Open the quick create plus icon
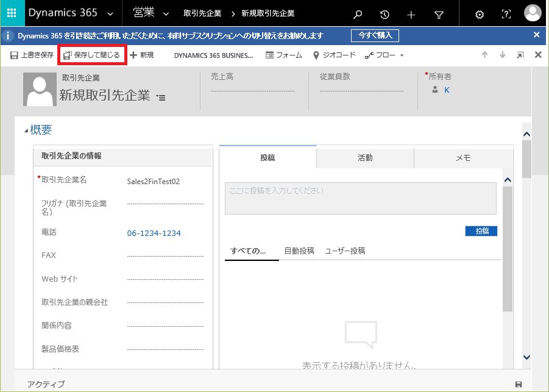 tap(411, 15)
